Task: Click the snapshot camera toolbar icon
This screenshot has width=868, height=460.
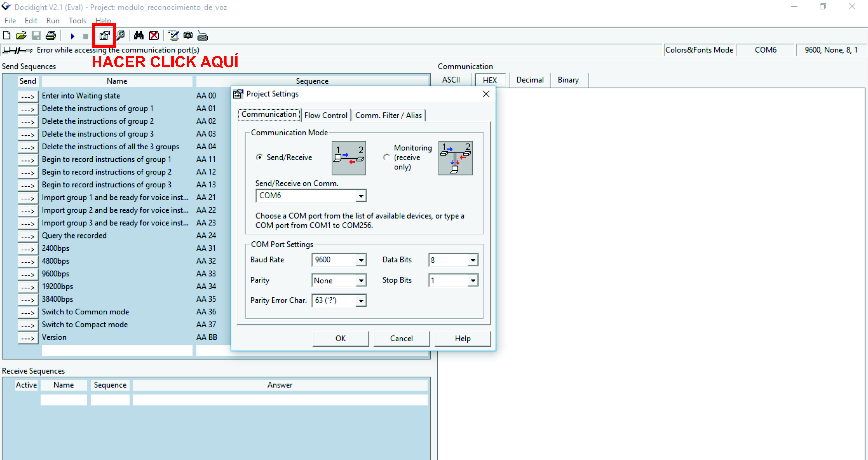Action: point(188,35)
